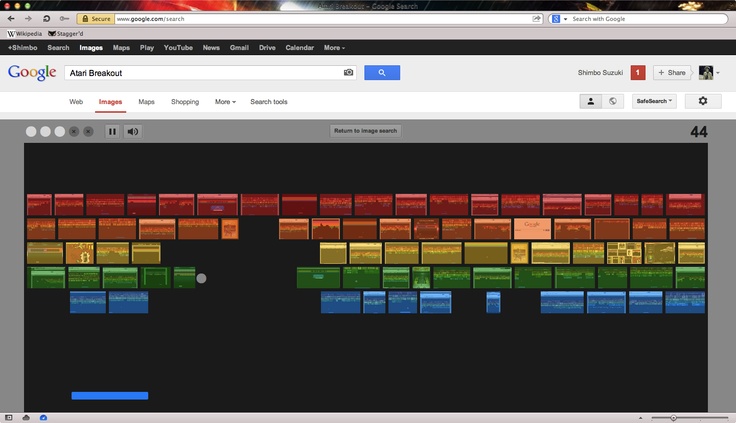
Task: Click the panel toggle icon in status bar
Action: coord(8,417)
